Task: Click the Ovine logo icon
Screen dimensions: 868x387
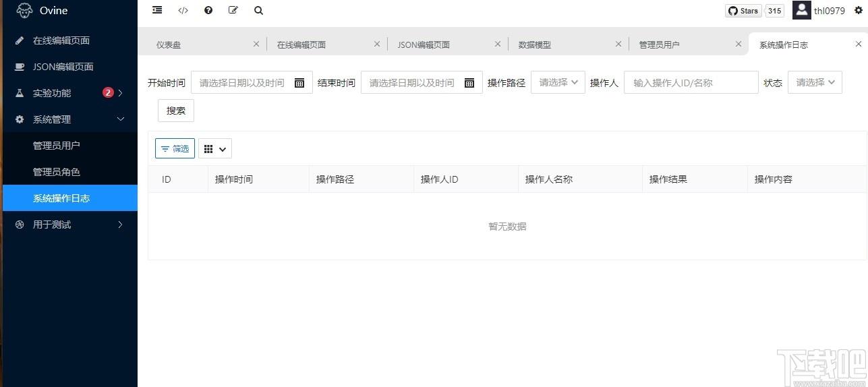Action: (x=24, y=11)
